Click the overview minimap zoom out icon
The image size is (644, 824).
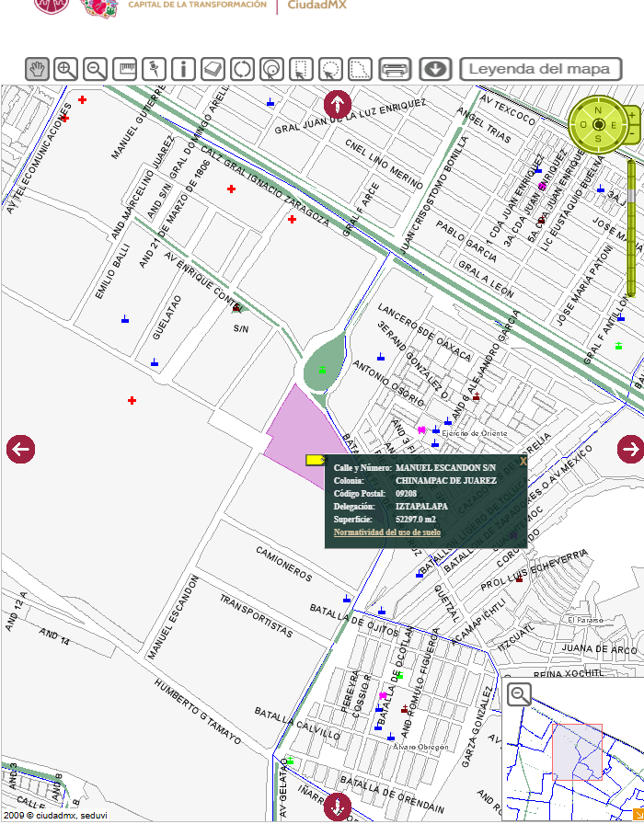(x=519, y=695)
